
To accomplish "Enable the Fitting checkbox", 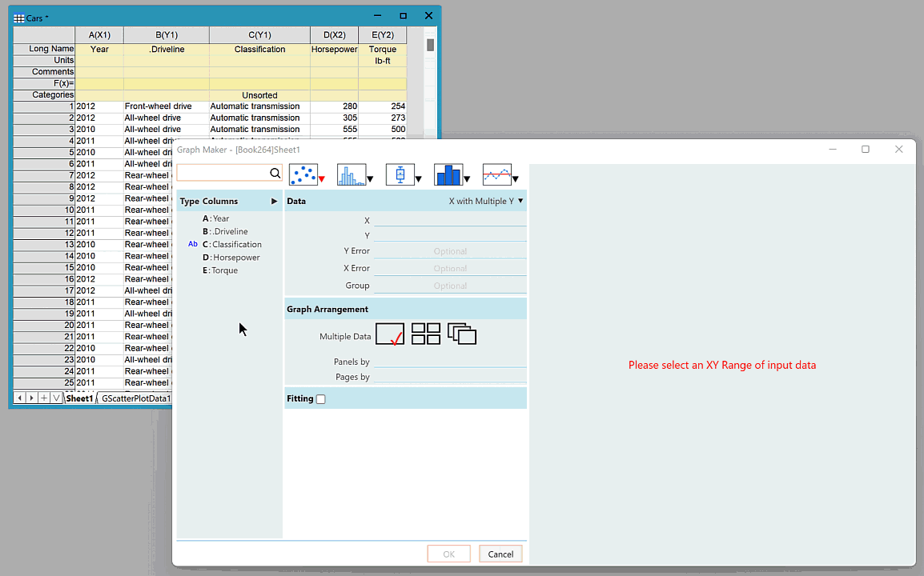I will [x=321, y=399].
